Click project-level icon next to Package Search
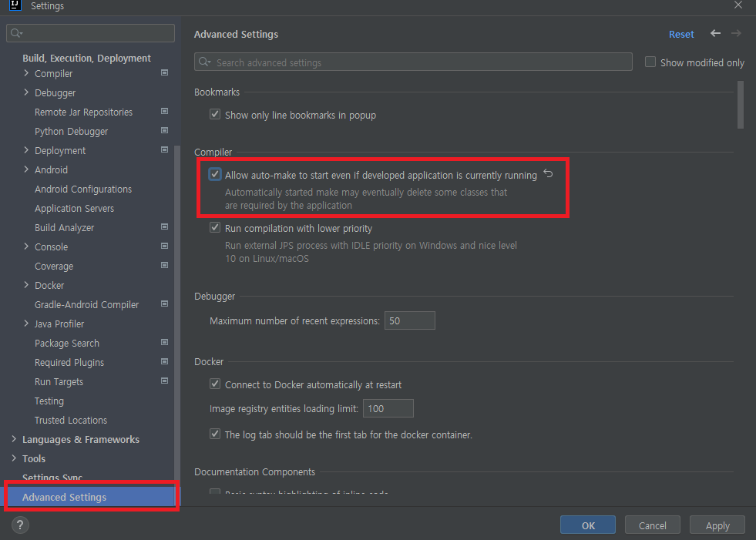This screenshot has width=756, height=540. click(164, 342)
